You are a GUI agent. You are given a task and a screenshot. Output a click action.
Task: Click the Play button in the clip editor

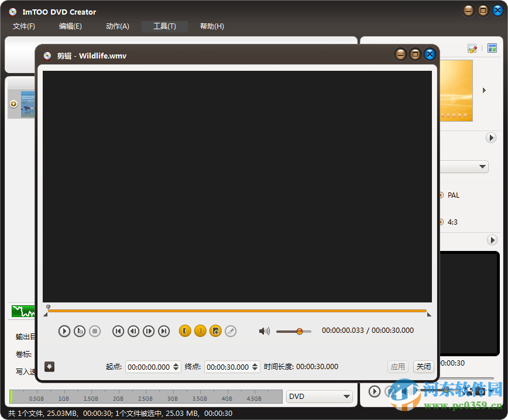[64, 331]
